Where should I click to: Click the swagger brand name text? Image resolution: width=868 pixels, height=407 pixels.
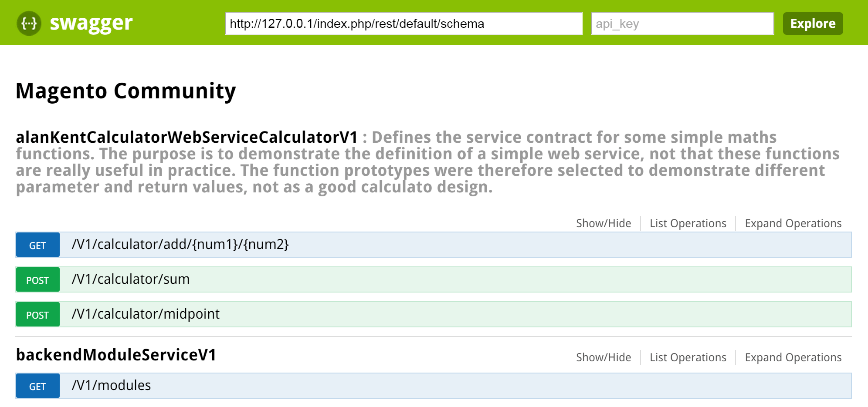click(x=91, y=23)
